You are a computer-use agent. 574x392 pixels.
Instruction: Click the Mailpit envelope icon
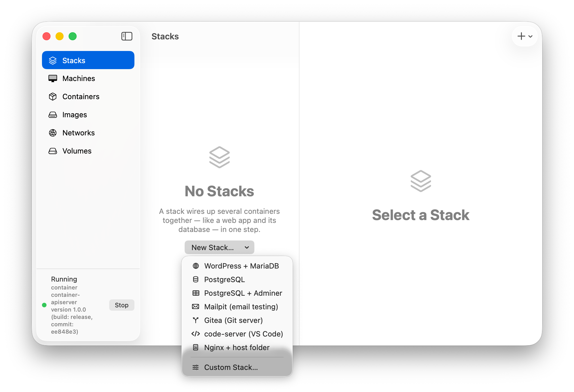196,307
